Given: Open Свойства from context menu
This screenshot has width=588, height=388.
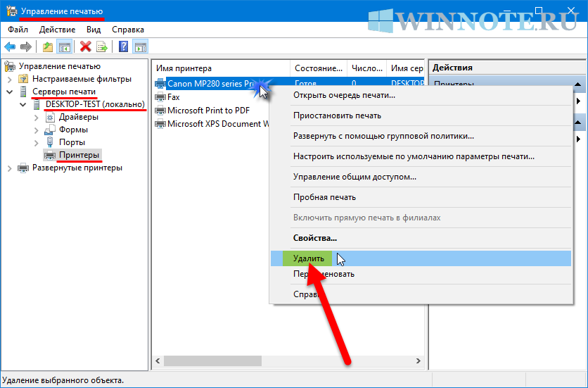Looking at the screenshot, I should 421,238.
